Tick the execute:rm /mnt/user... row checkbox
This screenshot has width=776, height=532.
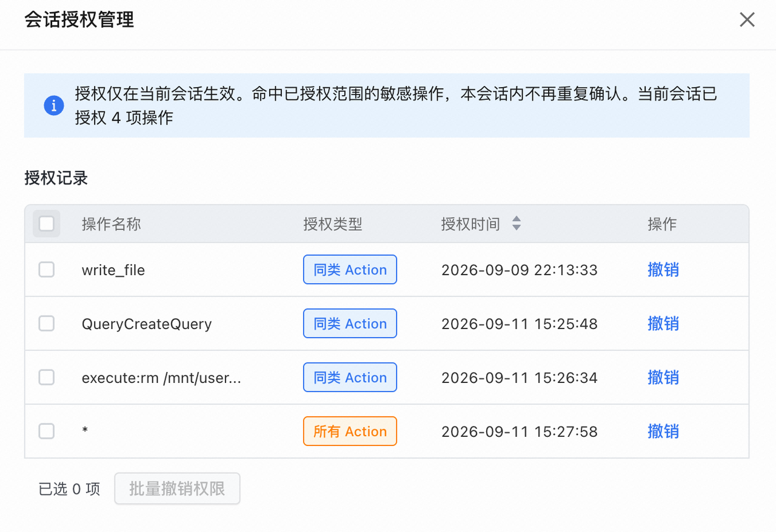(47, 377)
